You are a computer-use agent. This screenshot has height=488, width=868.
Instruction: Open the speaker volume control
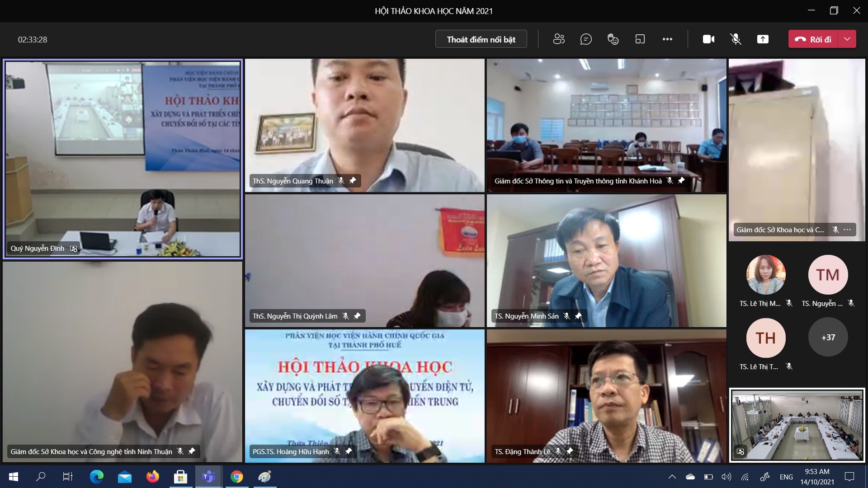click(x=726, y=477)
